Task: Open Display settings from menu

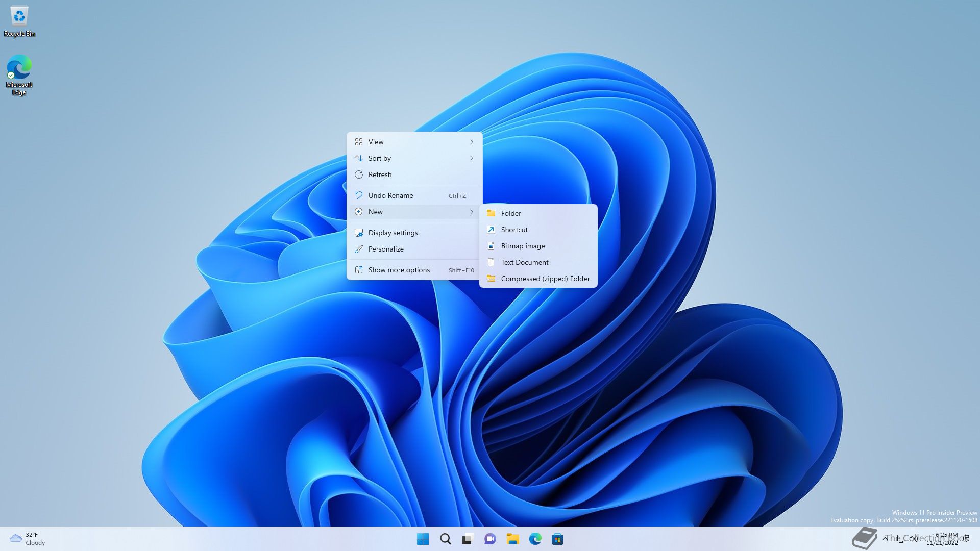Action: point(393,233)
